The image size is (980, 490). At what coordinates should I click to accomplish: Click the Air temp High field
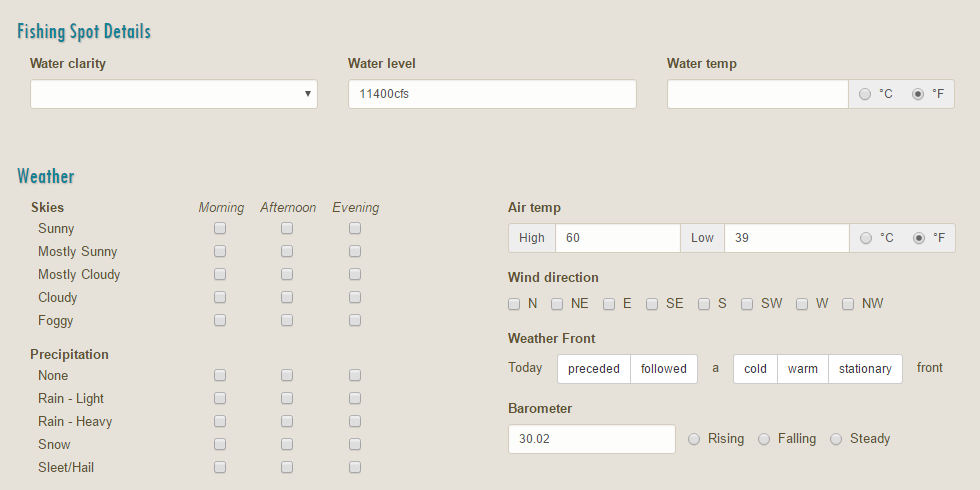tap(618, 238)
